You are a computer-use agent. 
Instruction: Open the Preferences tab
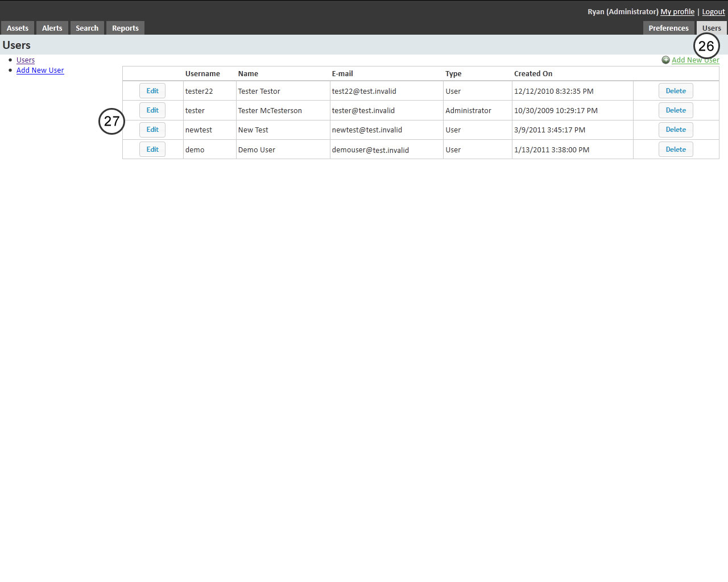(668, 27)
